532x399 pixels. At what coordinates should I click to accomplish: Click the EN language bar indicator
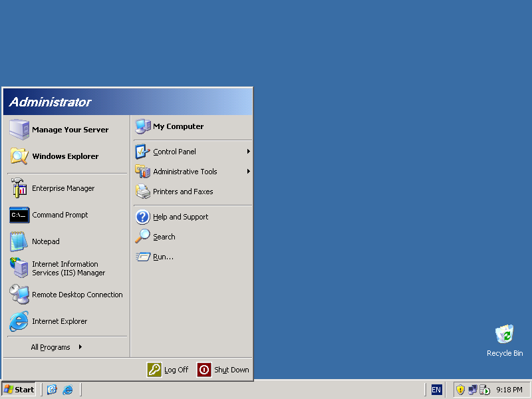436,390
